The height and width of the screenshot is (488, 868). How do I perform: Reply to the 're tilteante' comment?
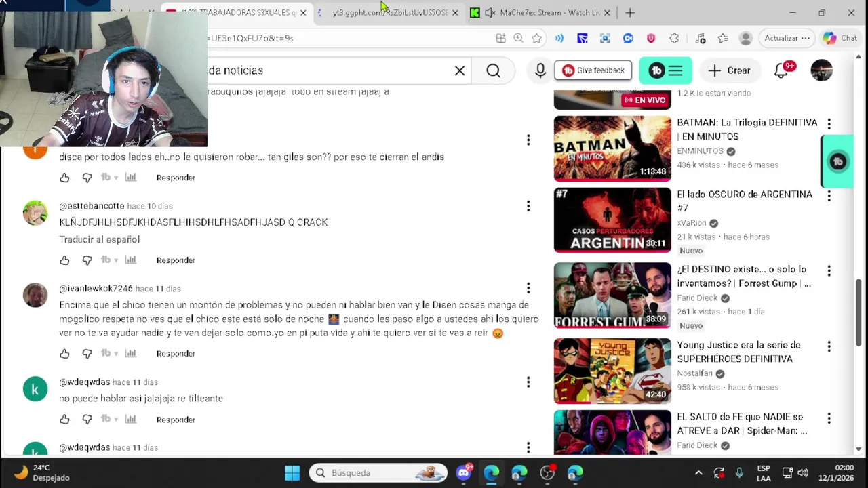[176, 420]
